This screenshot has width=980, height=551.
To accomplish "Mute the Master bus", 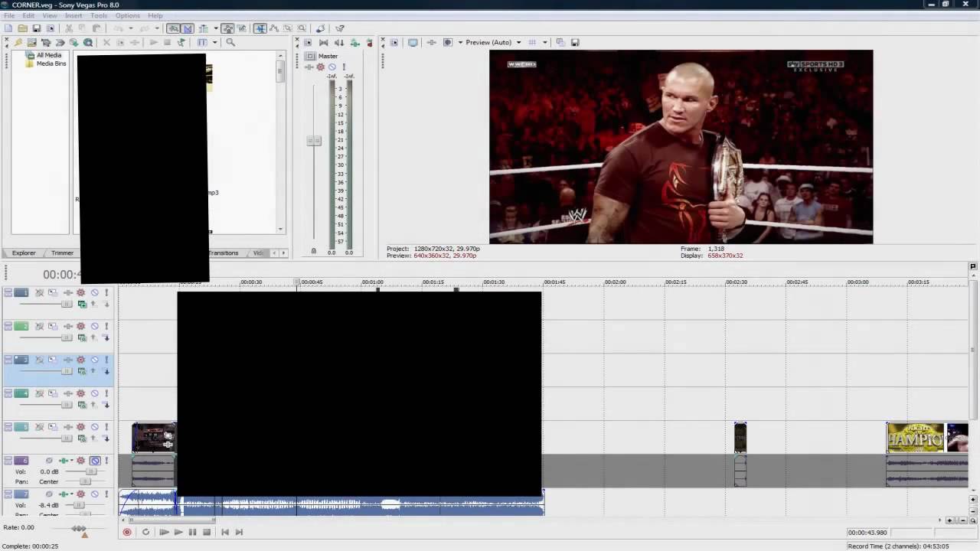I will [332, 67].
